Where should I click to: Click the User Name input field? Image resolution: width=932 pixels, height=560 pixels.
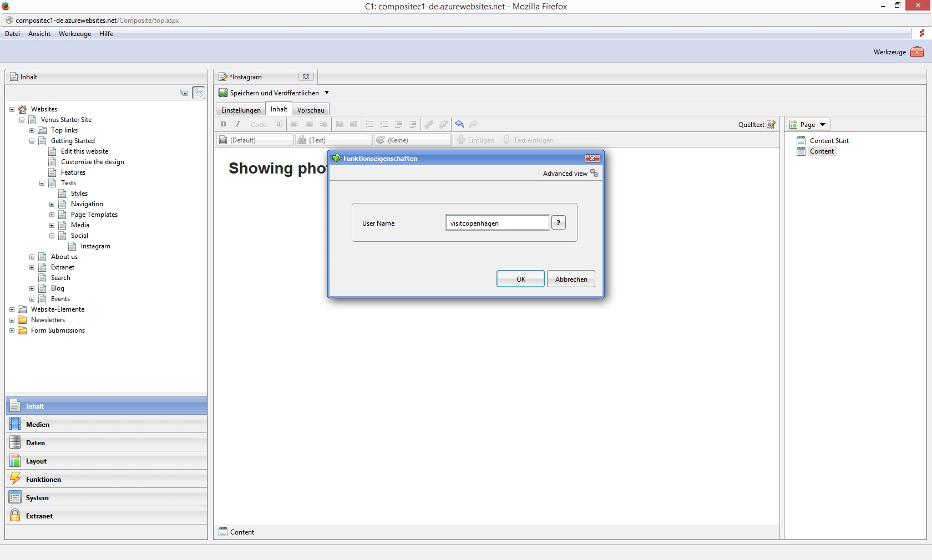coord(497,223)
